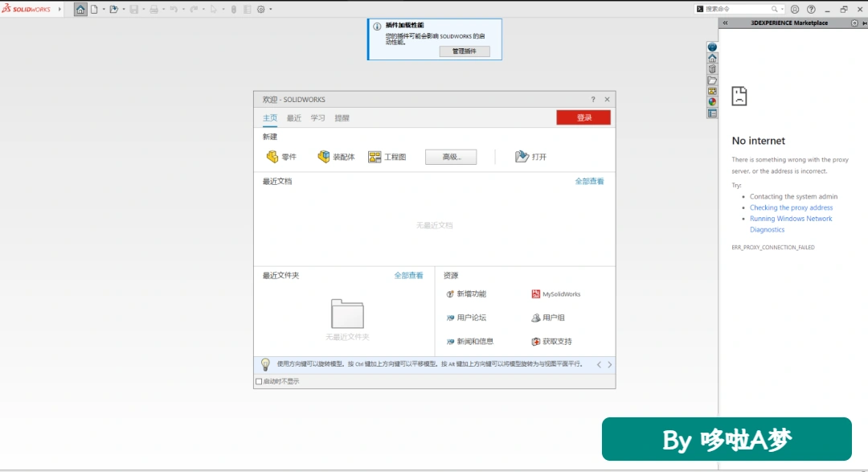The width and height of the screenshot is (868, 472).
Task: Click the Search Commands input field
Action: (x=737, y=10)
